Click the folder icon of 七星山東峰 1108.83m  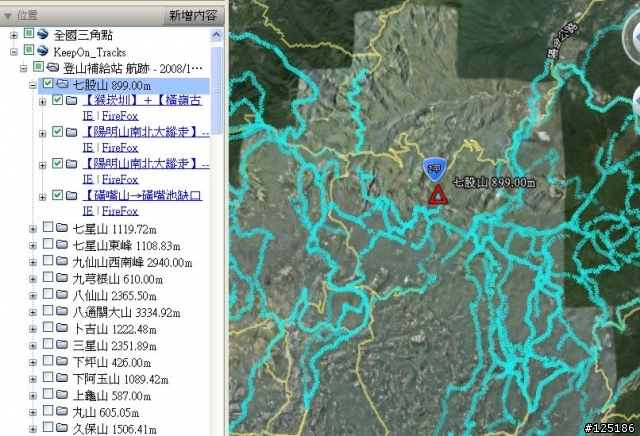coord(62,244)
